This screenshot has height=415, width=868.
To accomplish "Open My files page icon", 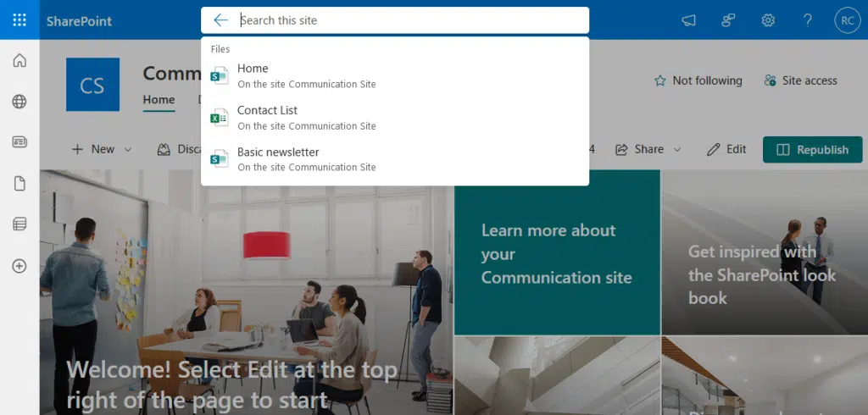I will click(x=19, y=183).
